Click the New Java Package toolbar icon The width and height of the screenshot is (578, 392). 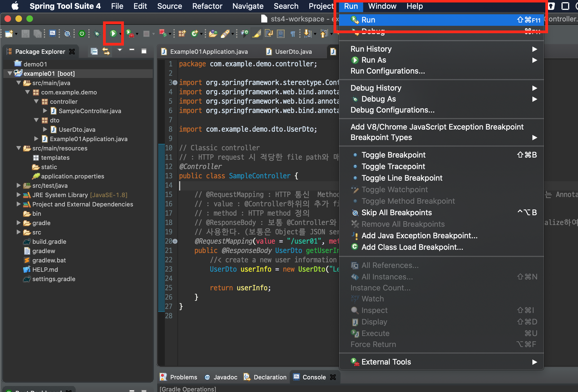(182, 33)
